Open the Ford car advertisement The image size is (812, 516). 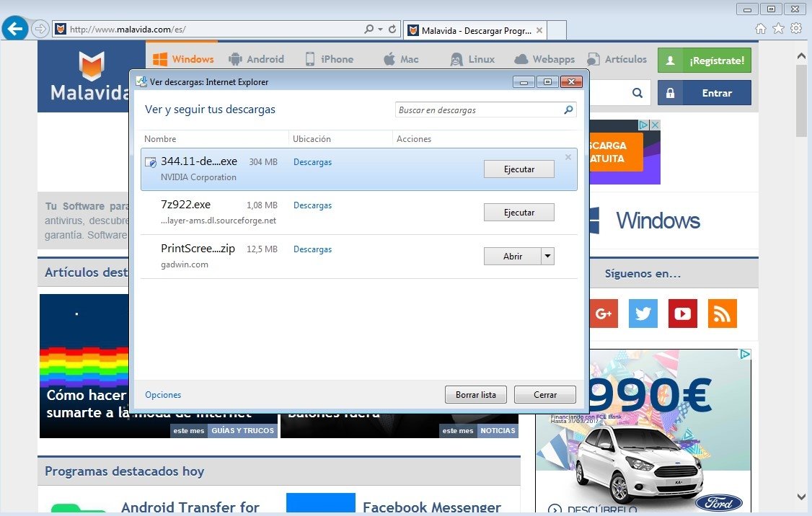pyautogui.click(x=643, y=431)
